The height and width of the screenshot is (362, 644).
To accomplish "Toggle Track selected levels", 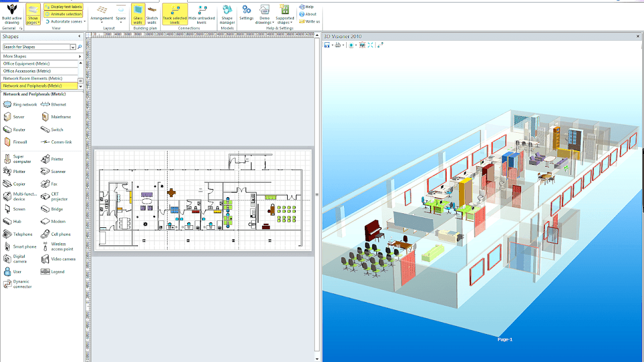I will click(x=175, y=14).
